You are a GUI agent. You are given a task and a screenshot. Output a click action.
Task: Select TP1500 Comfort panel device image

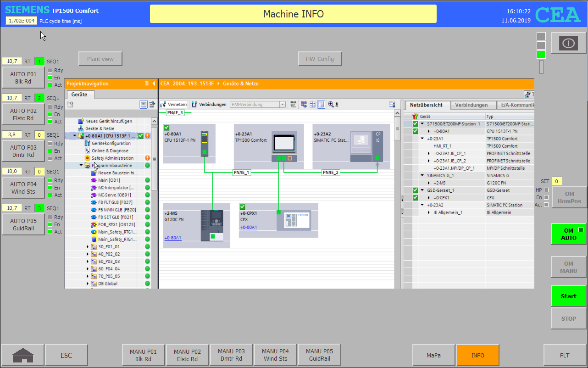point(284,144)
